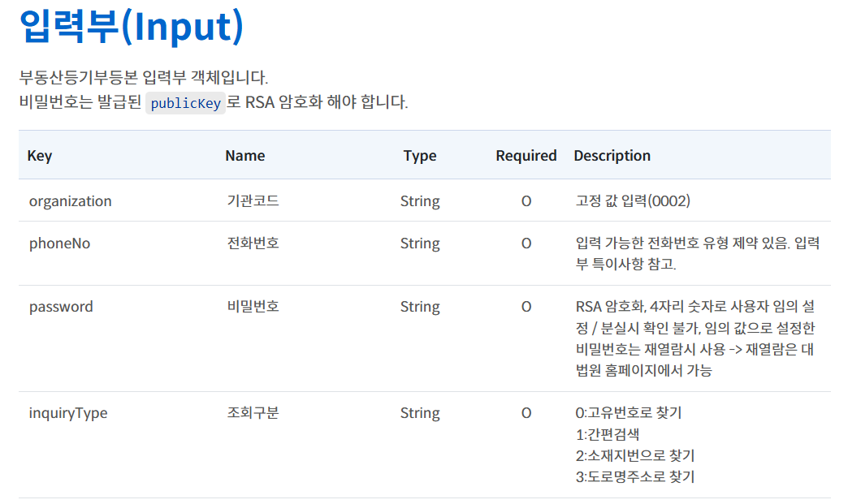Screen dimensions: 848x504
Task: Click the 비밀번호 name cell
Action: (253, 307)
